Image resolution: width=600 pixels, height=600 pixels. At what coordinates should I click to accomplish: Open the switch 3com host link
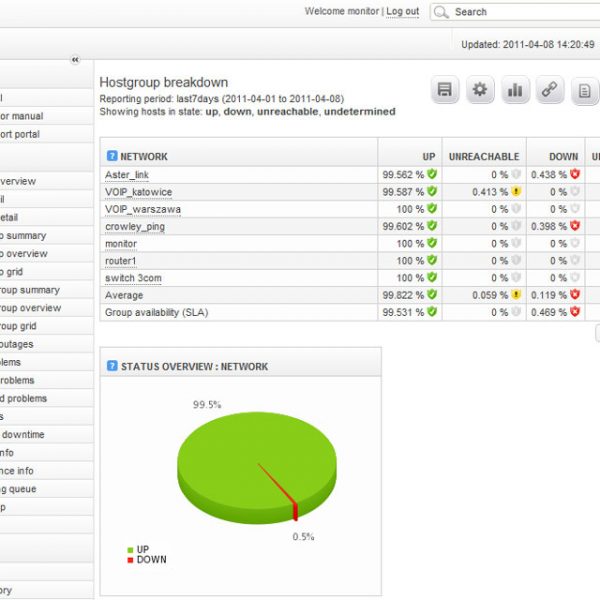[132, 278]
